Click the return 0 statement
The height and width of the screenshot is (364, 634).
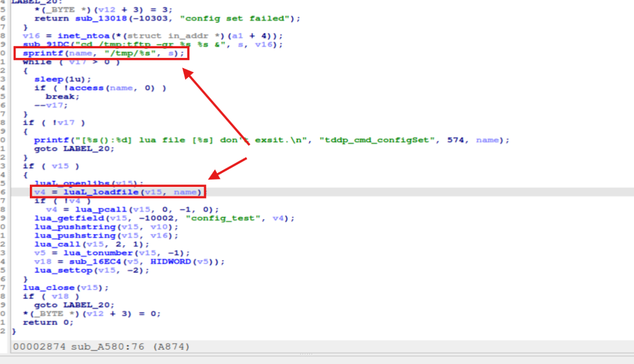[x=48, y=323]
